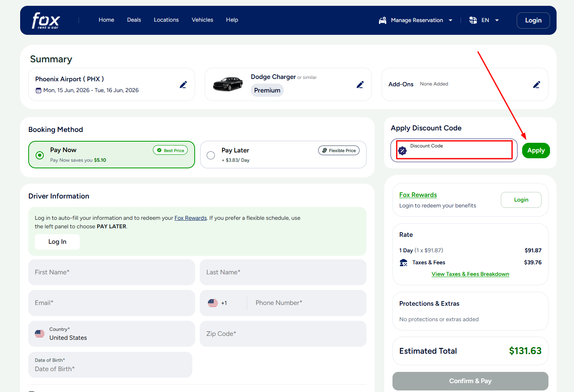Click the Dodge Charger car thumbnail

pos(228,84)
